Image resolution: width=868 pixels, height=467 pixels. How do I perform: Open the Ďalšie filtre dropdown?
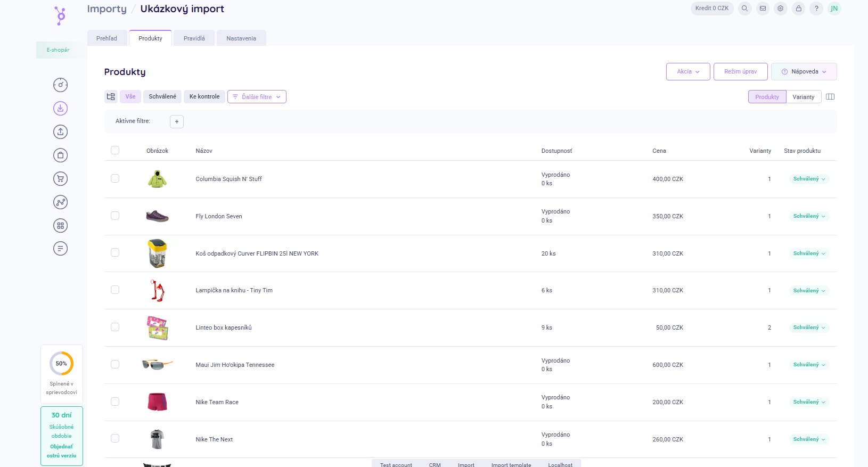pos(257,97)
